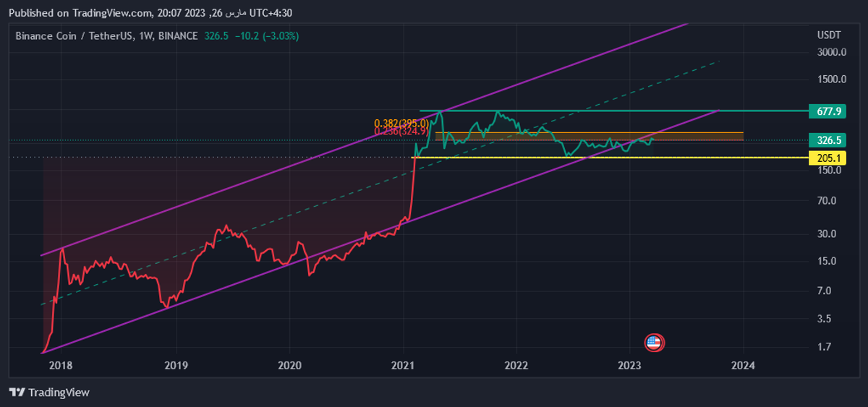Select the orange Fibonacci zone rectangle
Screen dimensions: 868x407
click(694, 136)
